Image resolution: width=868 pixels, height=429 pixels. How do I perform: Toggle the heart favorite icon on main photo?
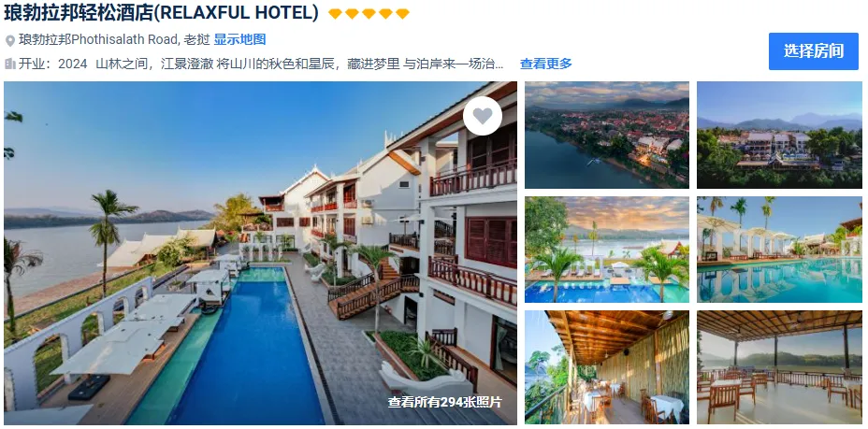(x=482, y=116)
